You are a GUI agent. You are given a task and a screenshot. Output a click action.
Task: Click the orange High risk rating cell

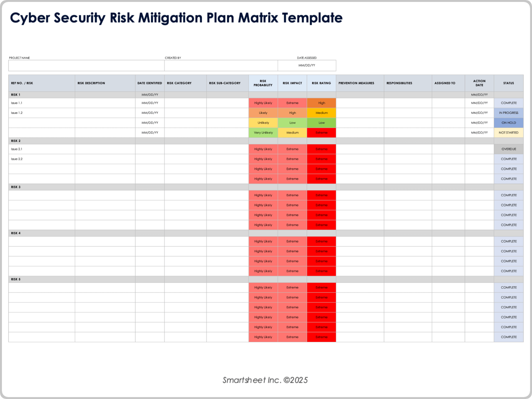tap(321, 103)
